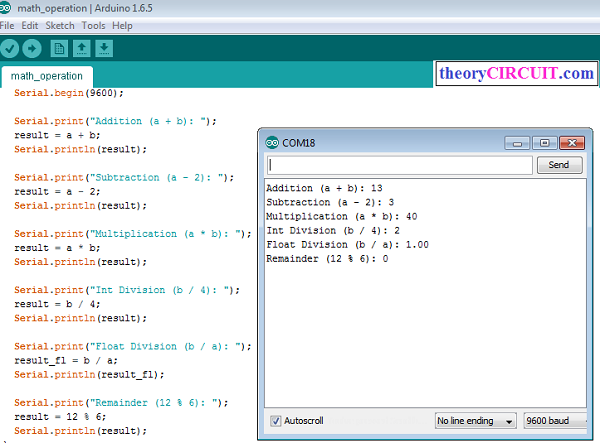Click the Serial.print "Subtraction (a - 2): " line
This screenshot has height=443, width=600.
click(124, 178)
